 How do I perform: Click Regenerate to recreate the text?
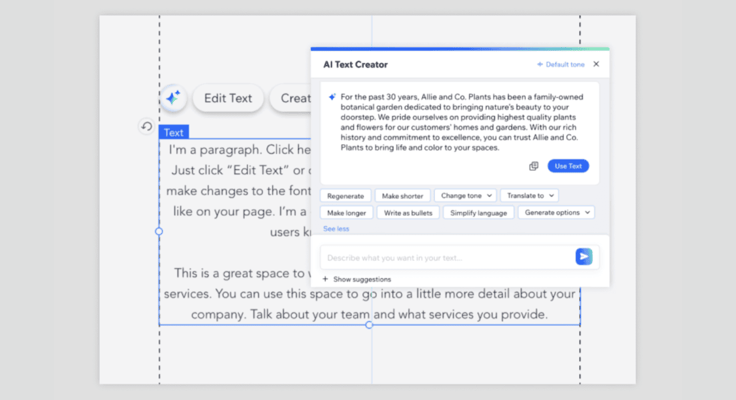click(345, 196)
